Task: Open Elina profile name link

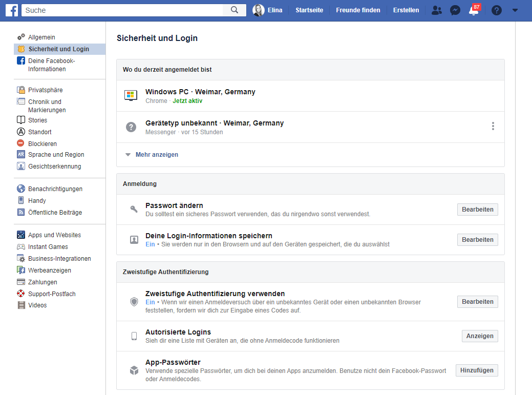Action: click(275, 10)
